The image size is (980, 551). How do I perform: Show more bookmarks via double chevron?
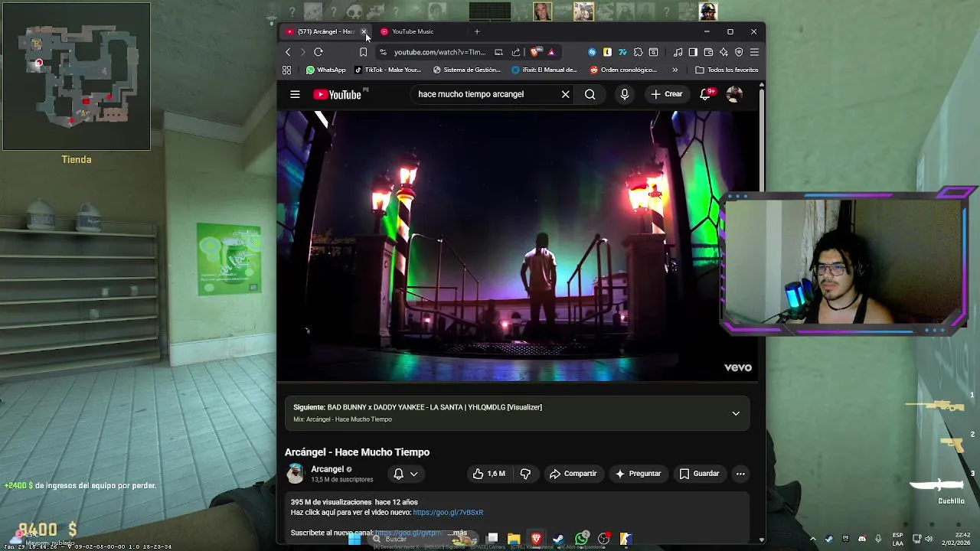(x=675, y=70)
